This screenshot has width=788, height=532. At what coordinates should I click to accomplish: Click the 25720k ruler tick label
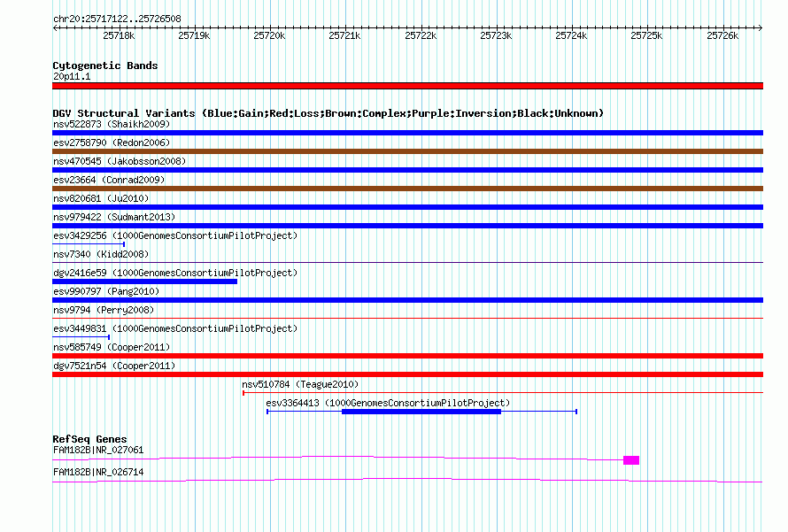pos(269,35)
